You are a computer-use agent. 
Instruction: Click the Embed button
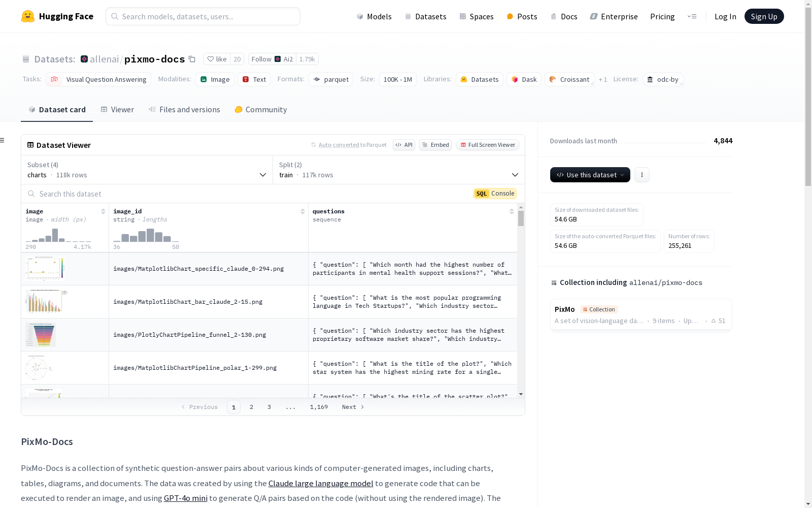click(435, 145)
